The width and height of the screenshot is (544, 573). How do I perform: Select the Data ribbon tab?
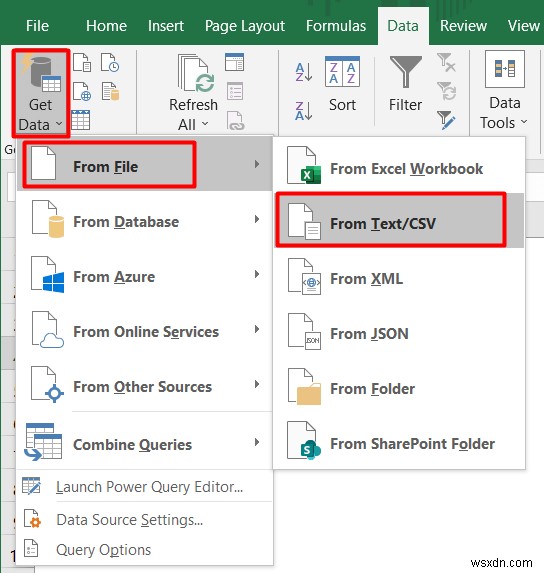point(403,26)
